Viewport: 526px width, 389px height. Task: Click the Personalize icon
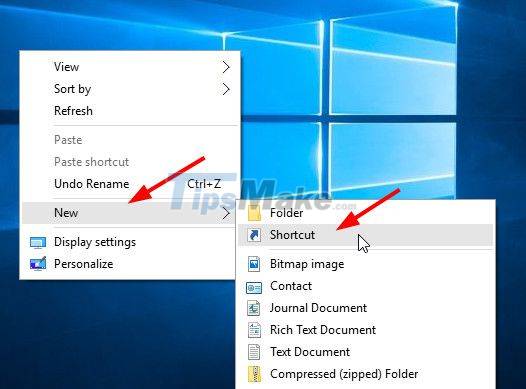tap(38, 264)
